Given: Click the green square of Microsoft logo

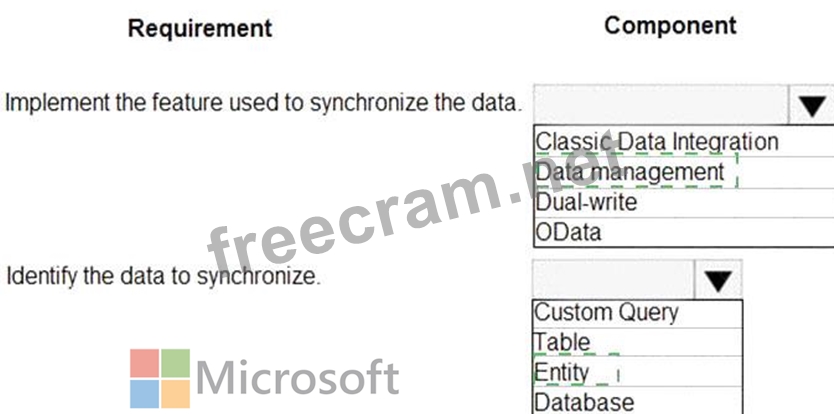Looking at the screenshot, I should [175, 363].
